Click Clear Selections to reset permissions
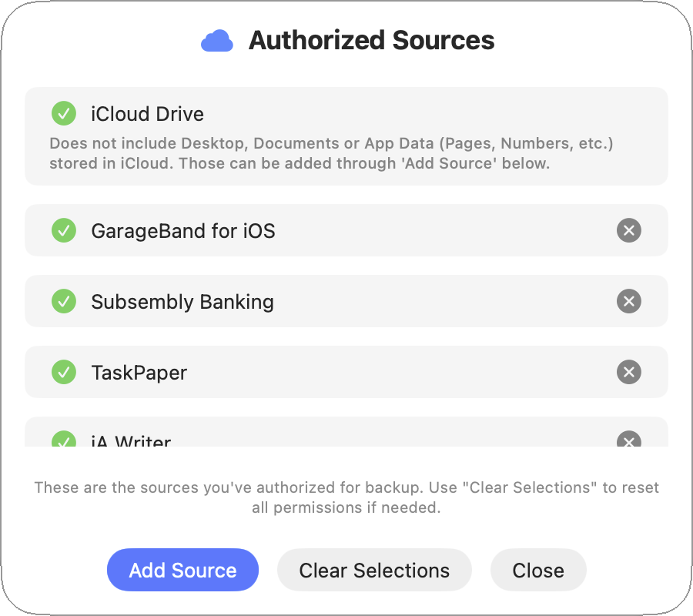Viewport: 693px width, 616px height. 374,571
